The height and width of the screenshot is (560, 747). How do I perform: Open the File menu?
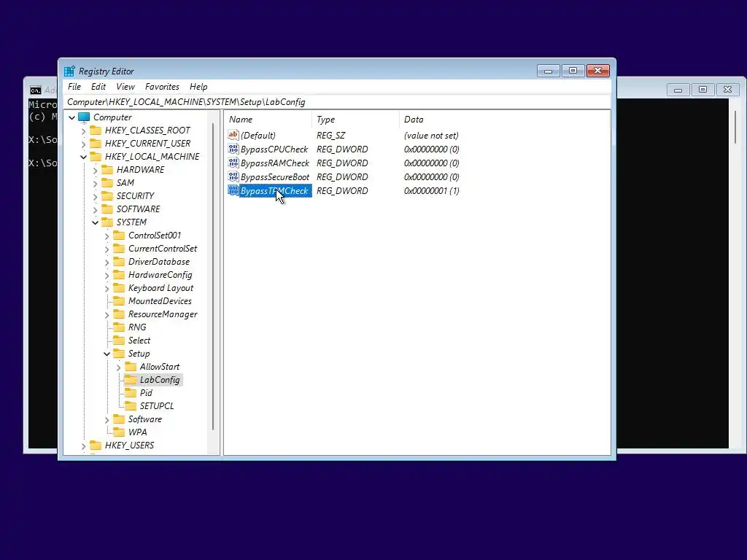(74, 87)
